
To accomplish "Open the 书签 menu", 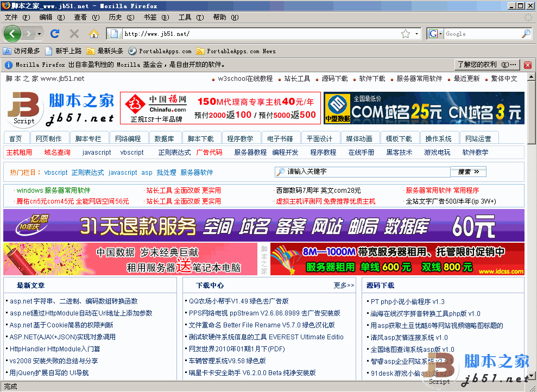I will pos(156,17).
